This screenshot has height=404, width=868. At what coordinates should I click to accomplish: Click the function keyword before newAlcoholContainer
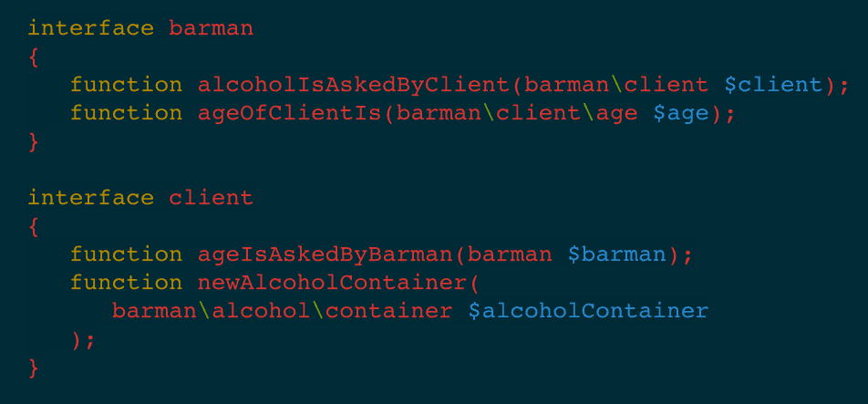coord(127,283)
